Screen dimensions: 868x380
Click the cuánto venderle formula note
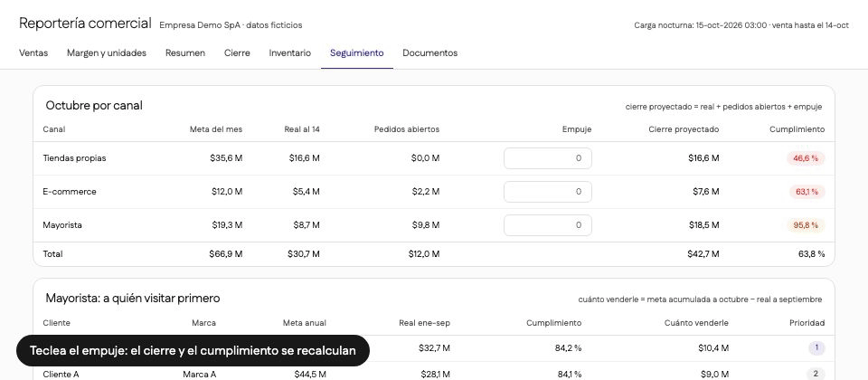(x=700, y=299)
